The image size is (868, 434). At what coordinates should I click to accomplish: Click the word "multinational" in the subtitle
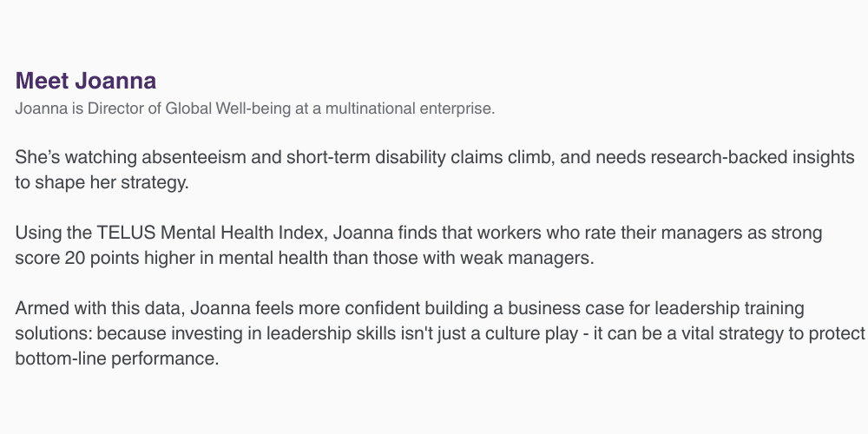click(371, 108)
